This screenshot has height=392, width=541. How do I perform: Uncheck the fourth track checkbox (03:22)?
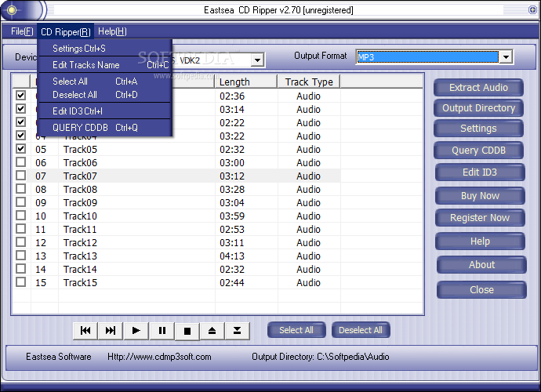pyautogui.click(x=20, y=136)
